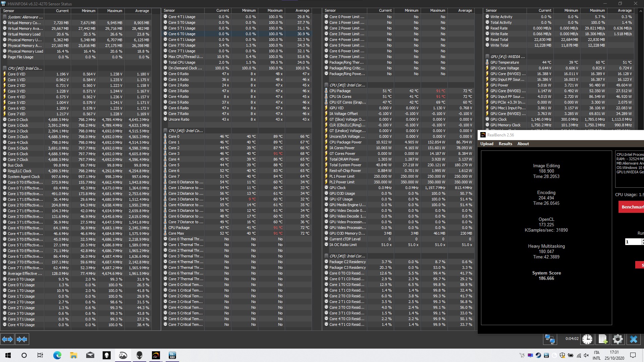The width and height of the screenshot is (644, 362).
Task: Click the red Benchmark button
Action: [632, 207]
